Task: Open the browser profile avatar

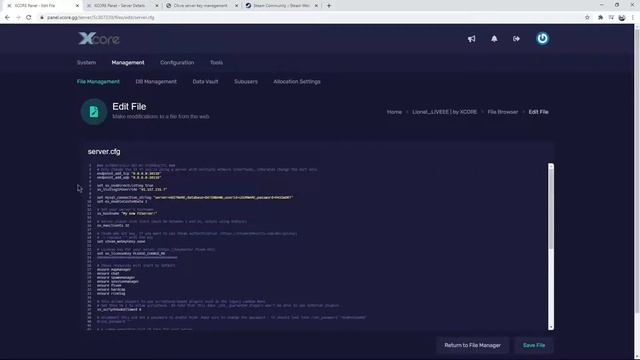Action: point(622,18)
